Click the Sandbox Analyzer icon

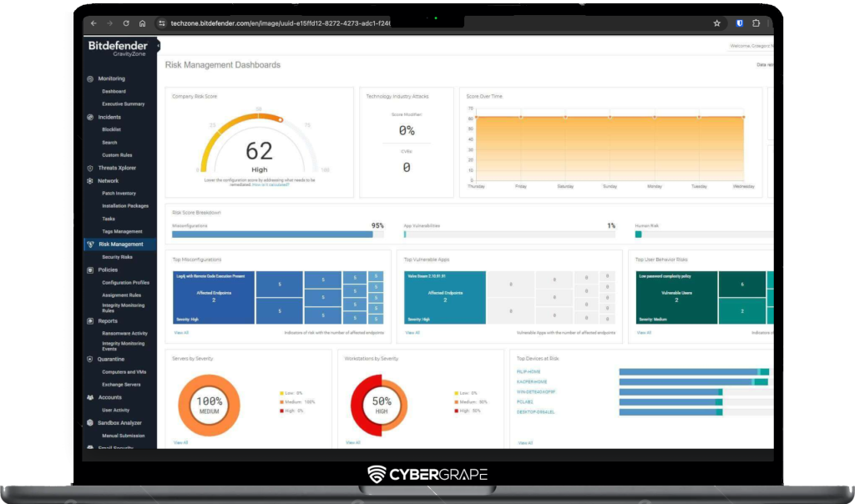pyautogui.click(x=90, y=423)
